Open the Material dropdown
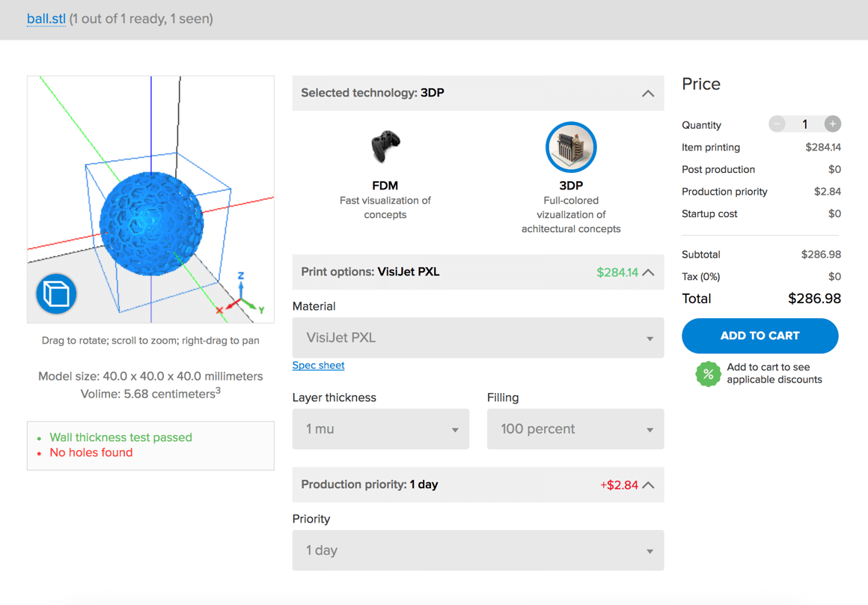868x605 pixels. 477,338
